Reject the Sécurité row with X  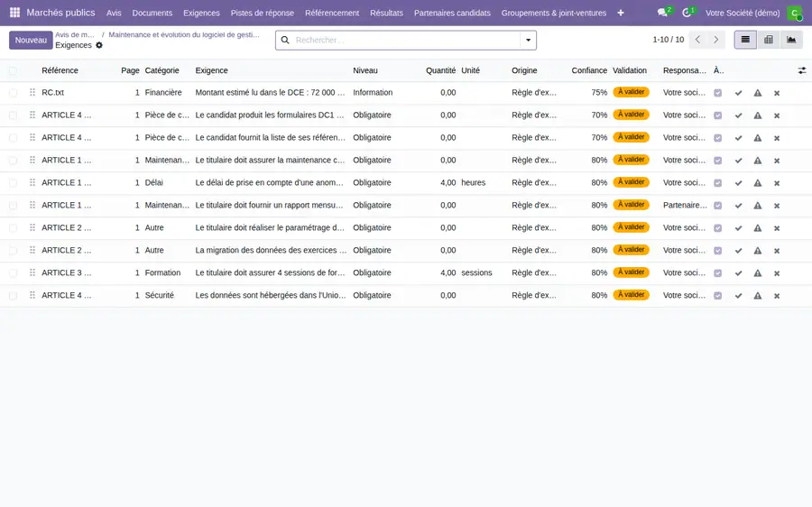click(x=777, y=296)
